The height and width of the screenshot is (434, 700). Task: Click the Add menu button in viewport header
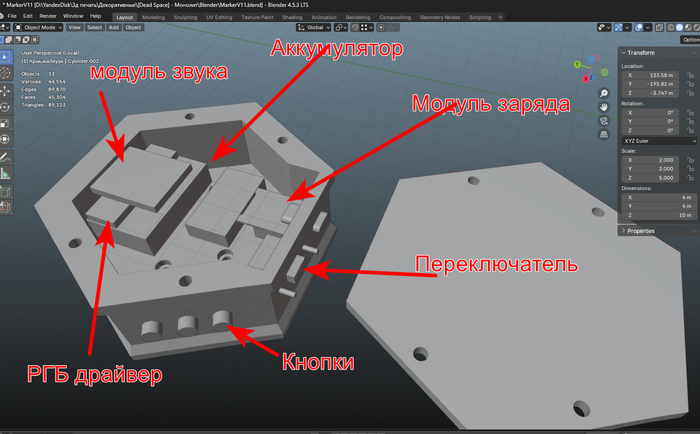[x=113, y=28]
